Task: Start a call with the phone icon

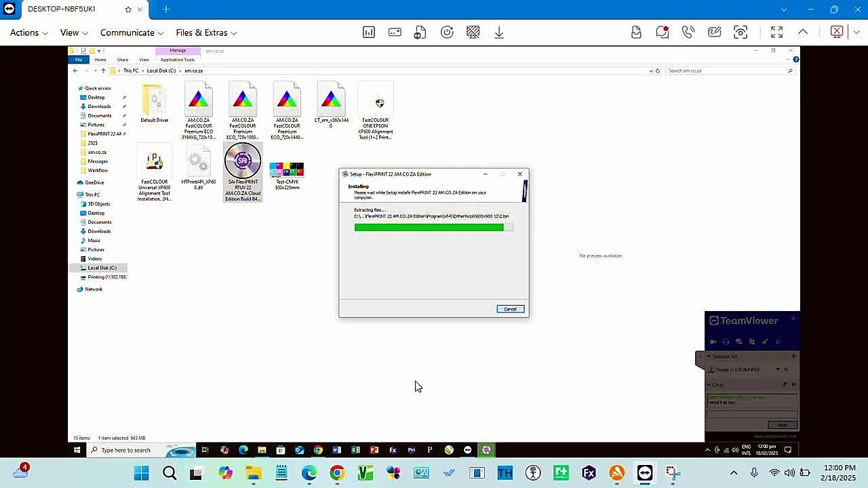Action: (x=688, y=33)
